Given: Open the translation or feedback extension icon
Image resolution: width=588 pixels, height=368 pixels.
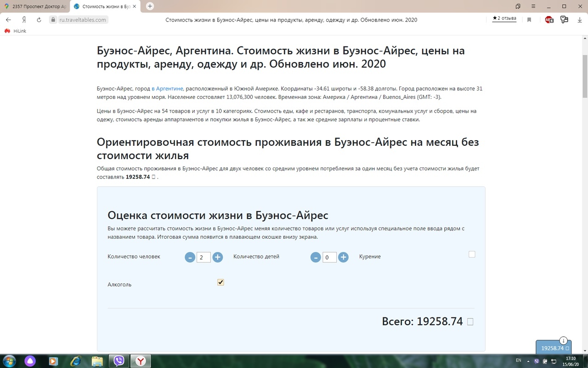Looking at the screenshot, I should pyautogui.click(x=565, y=20).
